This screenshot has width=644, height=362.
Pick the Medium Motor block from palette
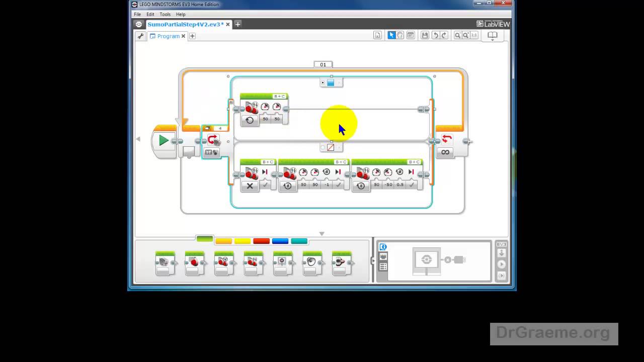[165, 263]
